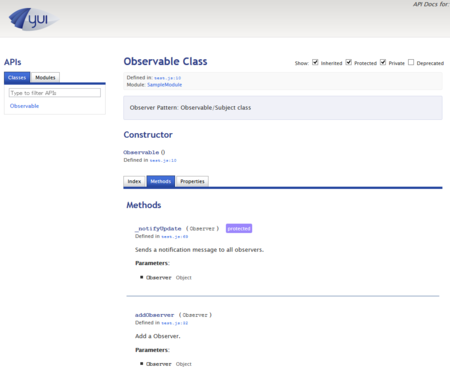Click the 'Observable Class' heading
The image size is (450, 368).
point(165,61)
